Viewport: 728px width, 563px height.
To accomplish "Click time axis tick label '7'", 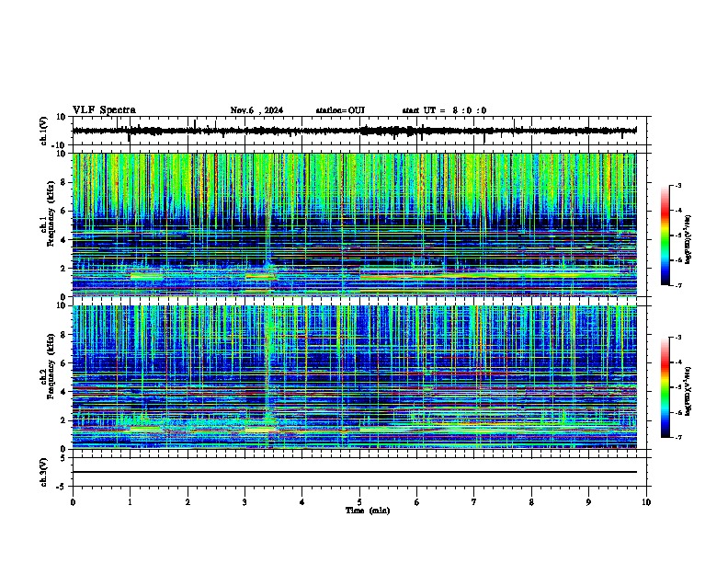I will 474,502.
